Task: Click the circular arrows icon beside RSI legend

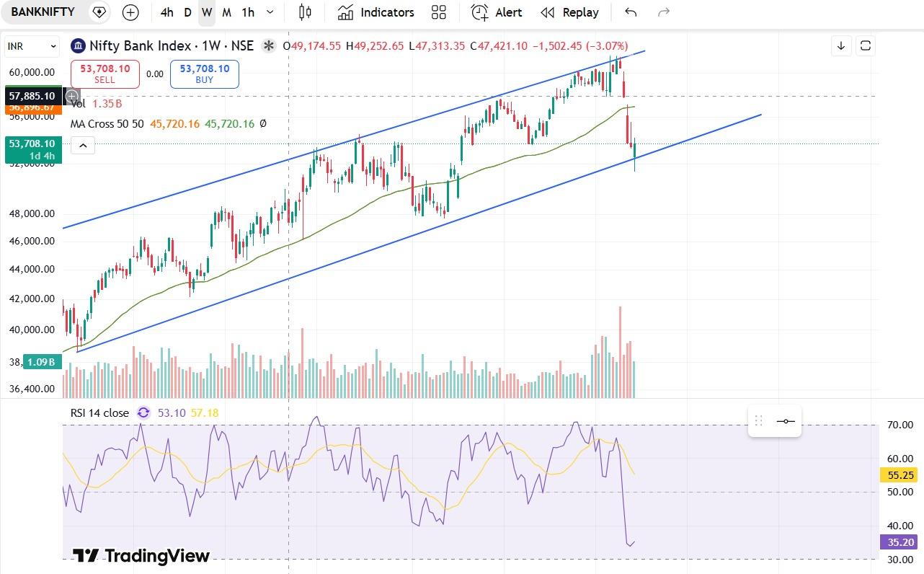Action: point(143,413)
